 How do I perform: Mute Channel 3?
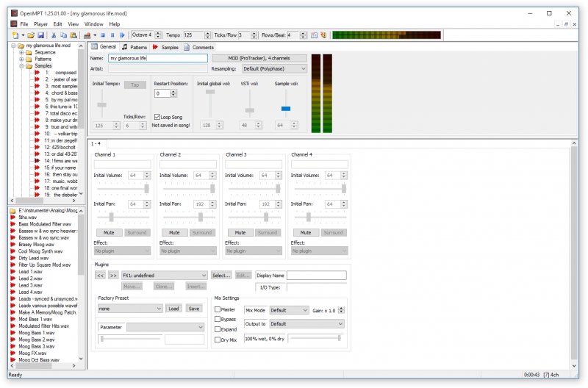[x=240, y=232]
